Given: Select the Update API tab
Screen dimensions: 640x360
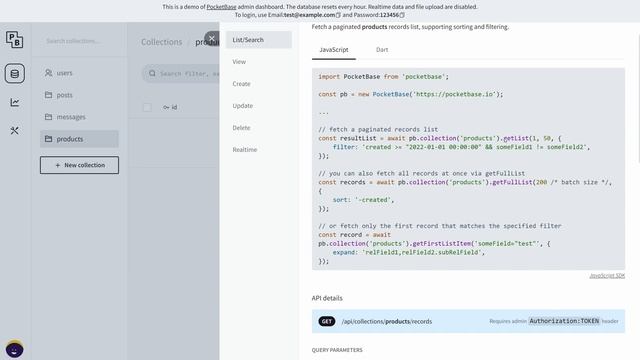Looking at the screenshot, I should pos(259,106).
